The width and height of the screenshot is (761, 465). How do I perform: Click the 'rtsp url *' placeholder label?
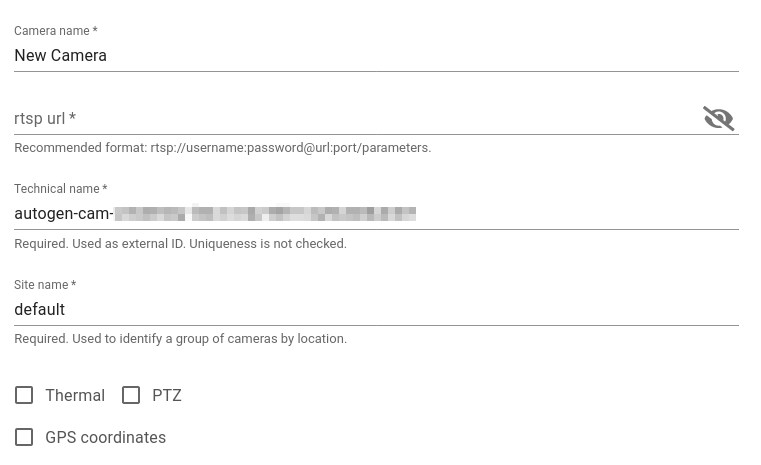pos(45,119)
